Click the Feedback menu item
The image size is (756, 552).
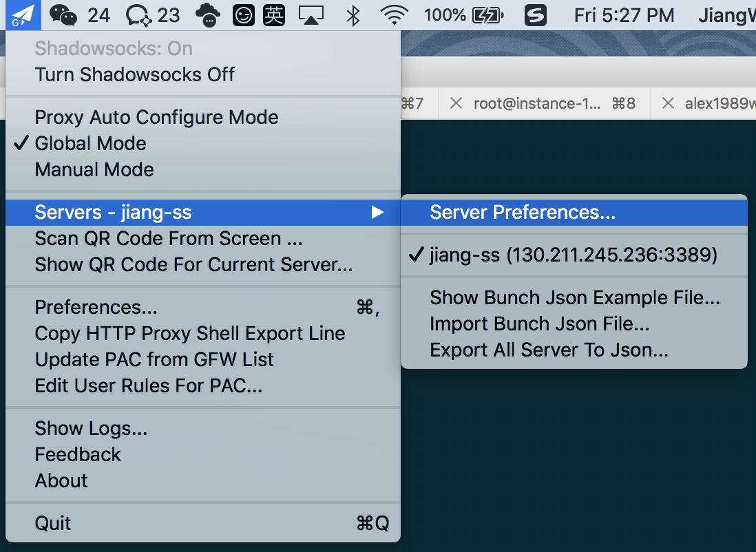coord(203,454)
